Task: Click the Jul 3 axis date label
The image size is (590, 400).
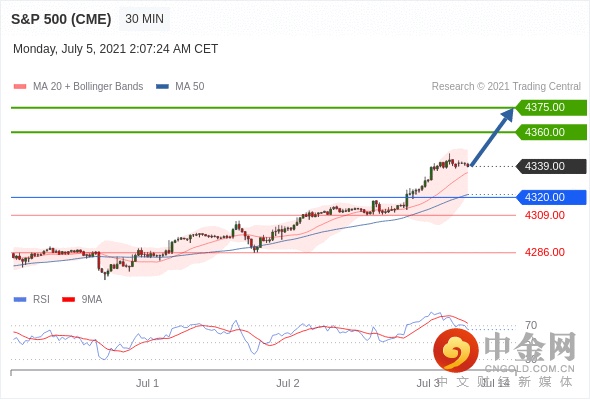Action: tap(428, 383)
